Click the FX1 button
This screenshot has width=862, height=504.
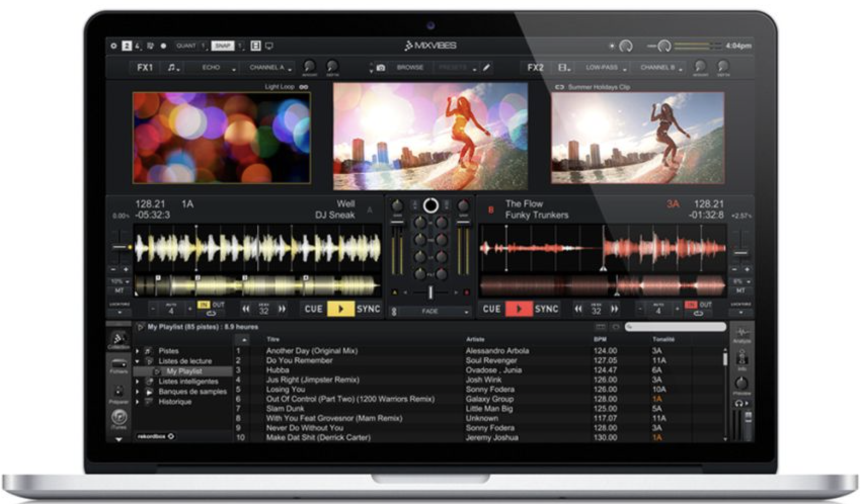pyautogui.click(x=144, y=67)
